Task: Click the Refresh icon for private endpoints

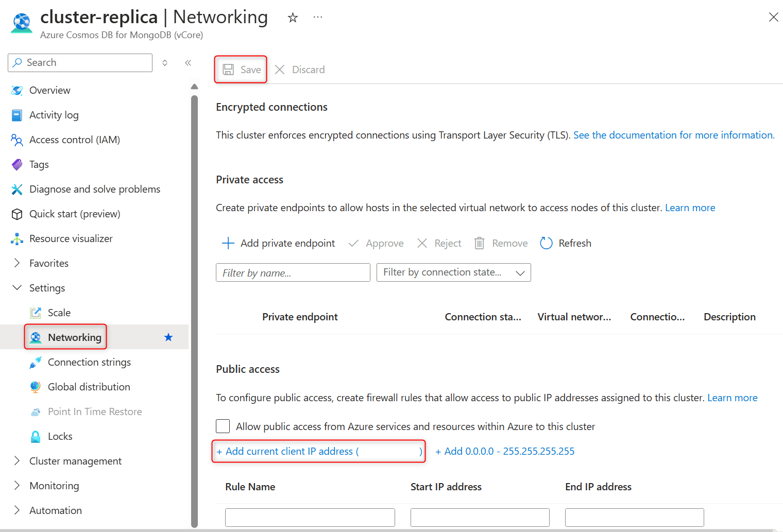Action: pyautogui.click(x=546, y=243)
